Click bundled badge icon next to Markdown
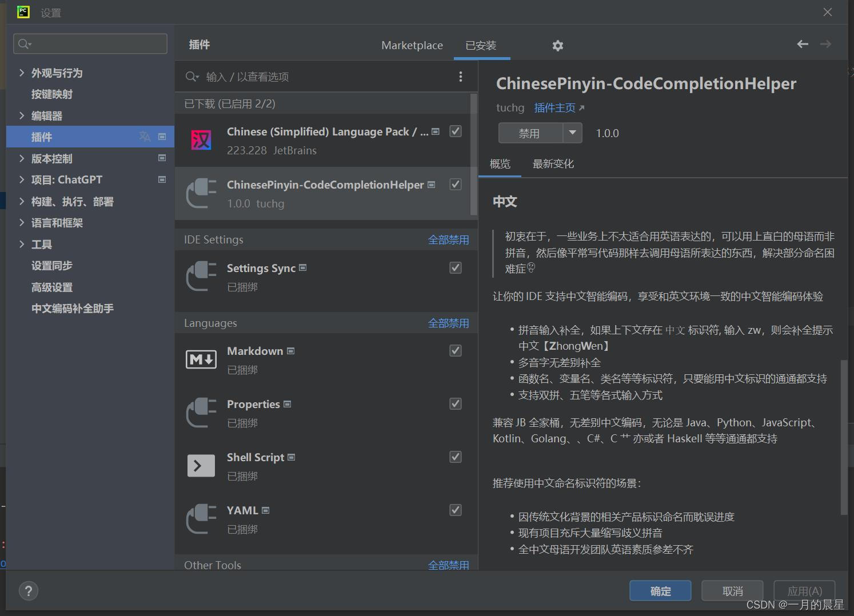 291,351
